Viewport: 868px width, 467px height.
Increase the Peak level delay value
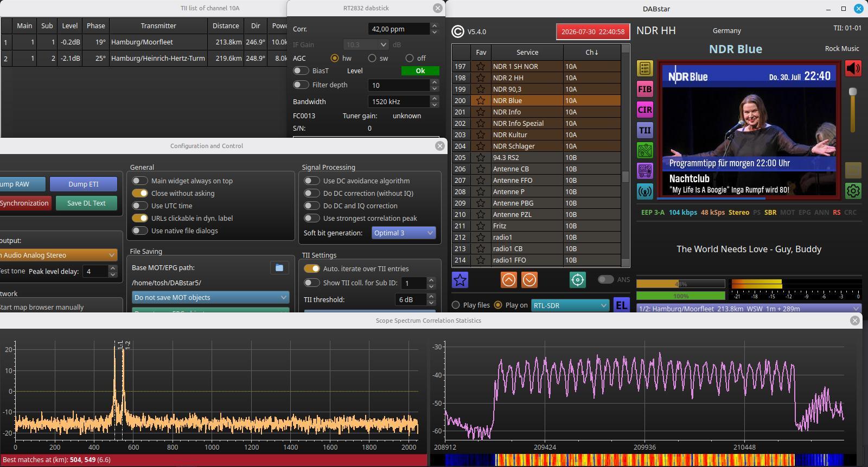113,268
